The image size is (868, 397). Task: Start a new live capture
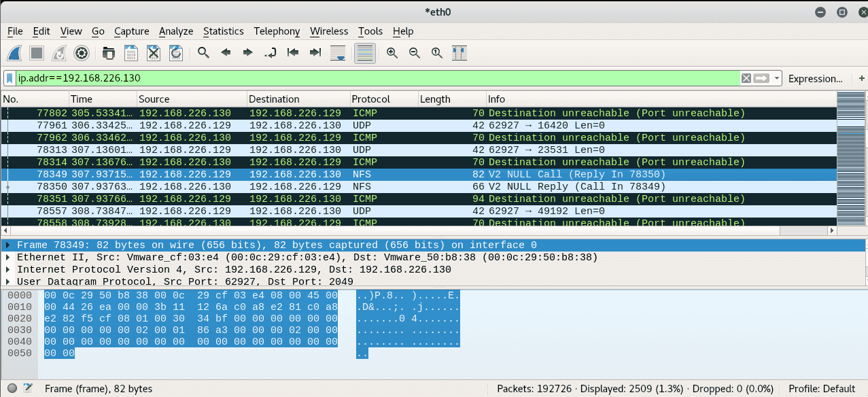pos(14,53)
